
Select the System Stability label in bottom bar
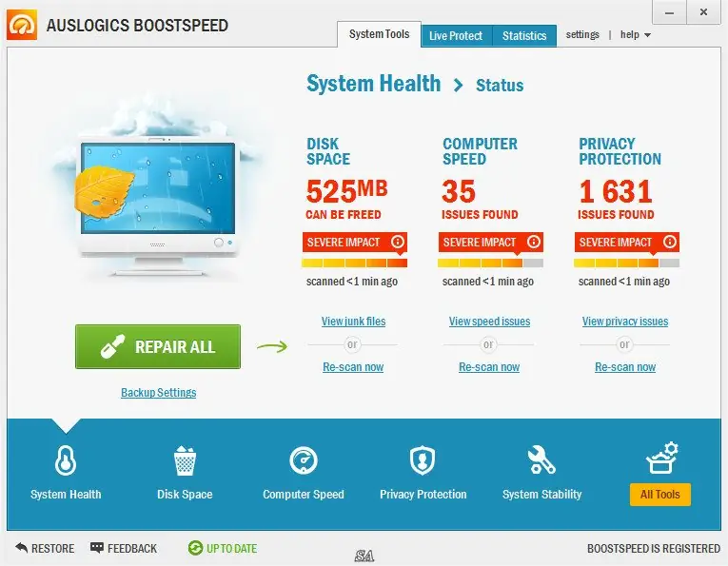pyautogui.click(x=541, y=495)
